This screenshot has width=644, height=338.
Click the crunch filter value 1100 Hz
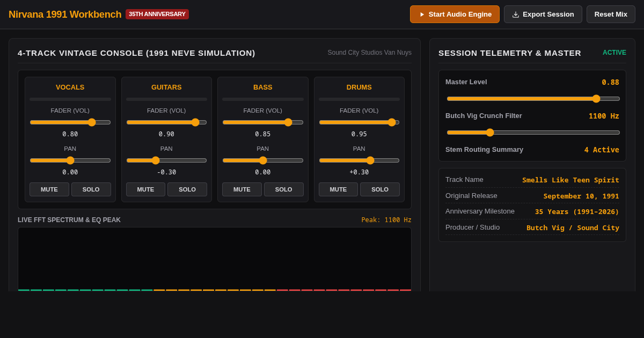pyautogui.click(x=604, y=116)
